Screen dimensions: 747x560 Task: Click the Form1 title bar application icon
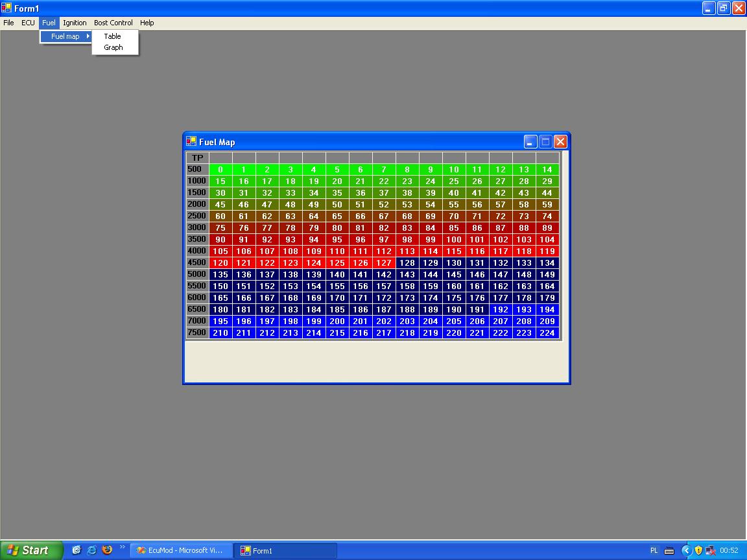pyautogui.click(x=7, y=8)
